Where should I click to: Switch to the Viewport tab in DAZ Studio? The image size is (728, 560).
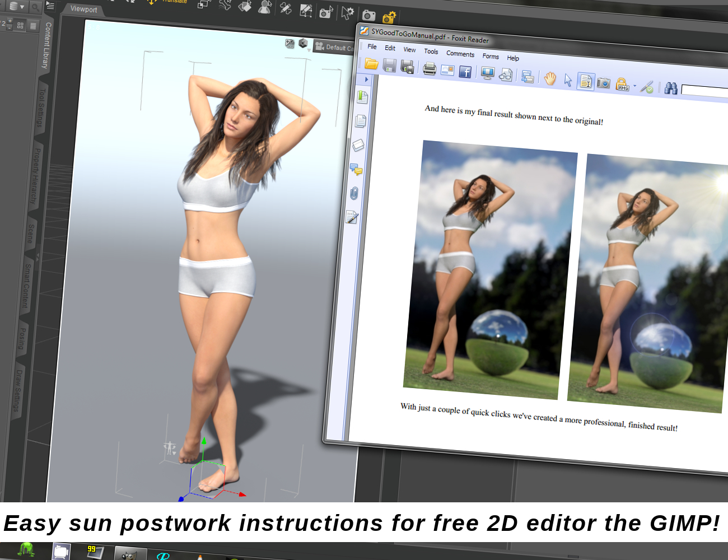83,9
